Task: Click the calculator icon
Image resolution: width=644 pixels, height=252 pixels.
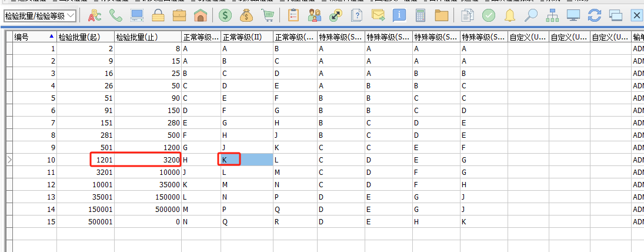Action: (x=421, y=15)
